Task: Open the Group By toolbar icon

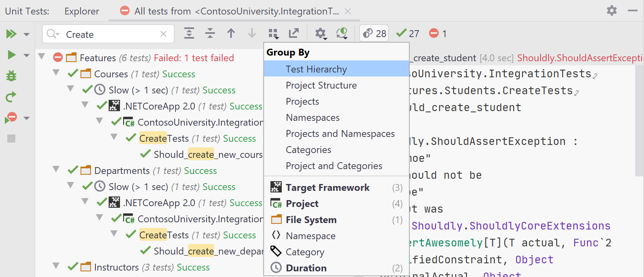Action: click(x=274, y=34)
